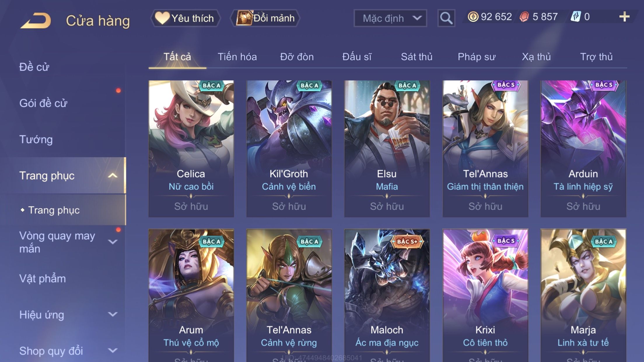
Task: Open the Mặc định sort dropdown
Action: tap(390, 18)
